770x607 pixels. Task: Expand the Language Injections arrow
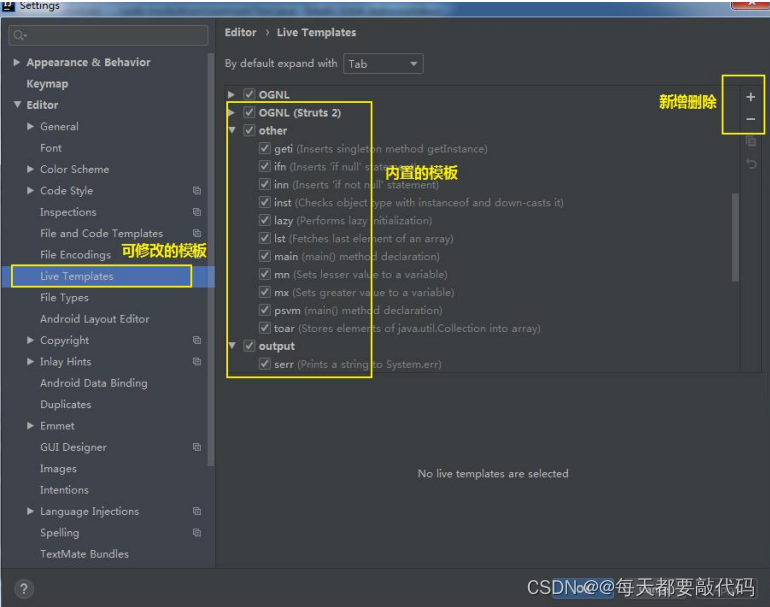tap(30, 511)
